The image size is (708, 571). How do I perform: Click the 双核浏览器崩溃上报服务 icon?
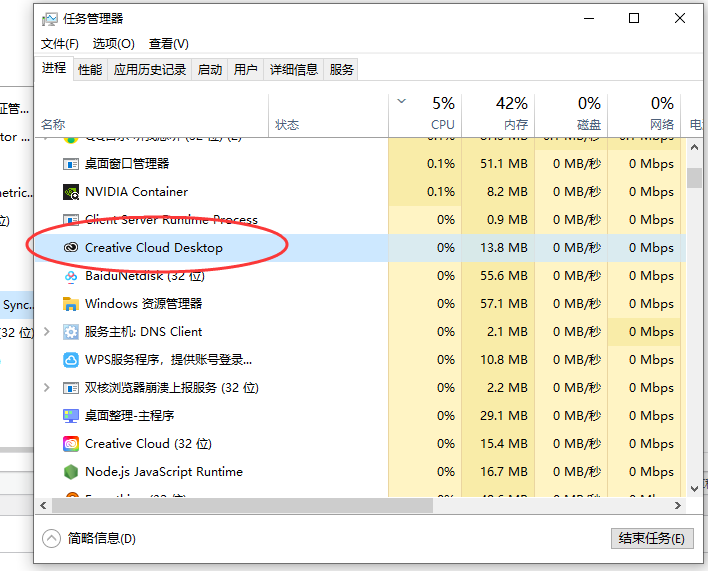(x=71, y=388)
